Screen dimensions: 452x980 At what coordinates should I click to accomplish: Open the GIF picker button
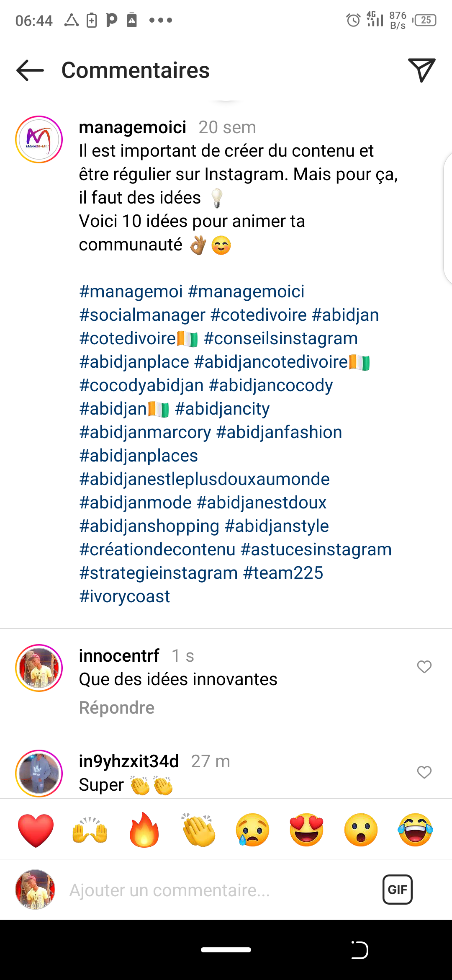click(397, 889)
